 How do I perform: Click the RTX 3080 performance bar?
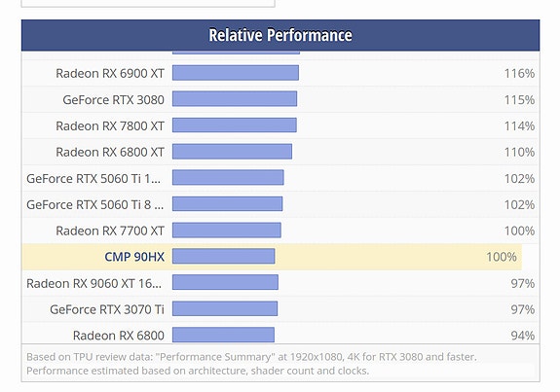point(235,99)
